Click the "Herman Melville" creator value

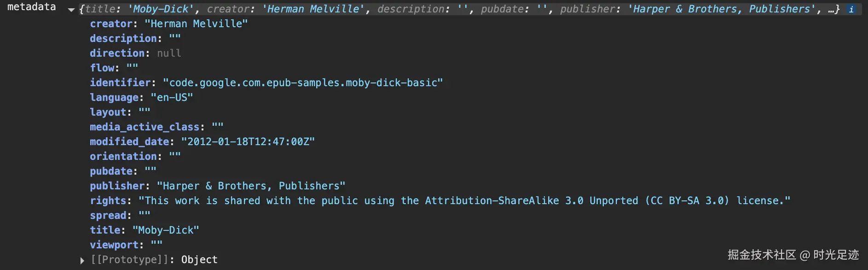point(196,23)
